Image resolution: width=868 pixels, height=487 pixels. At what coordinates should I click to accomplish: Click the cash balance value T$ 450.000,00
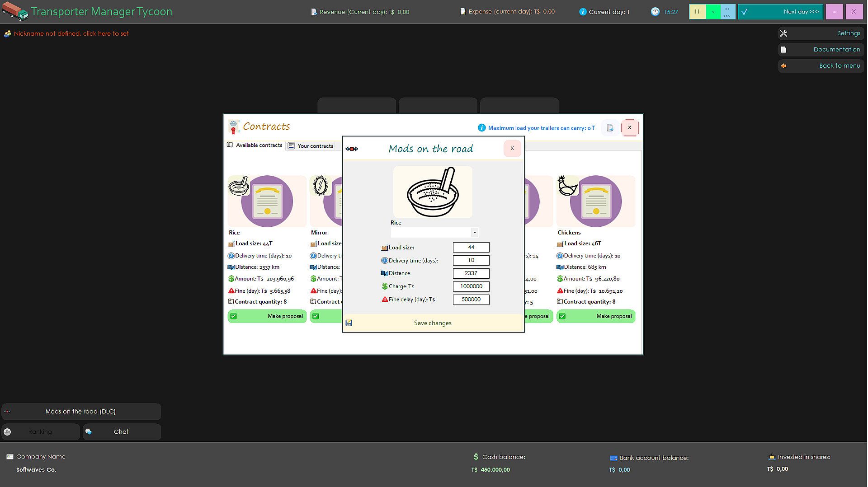(491, 470)
